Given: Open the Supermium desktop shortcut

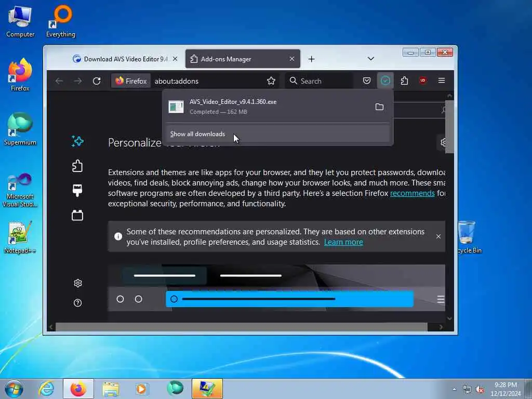Looking at the screenshot, I should (20, 129).
